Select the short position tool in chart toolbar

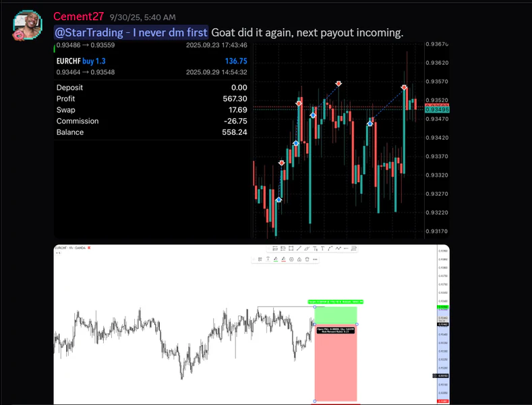(x=283, y=248)
